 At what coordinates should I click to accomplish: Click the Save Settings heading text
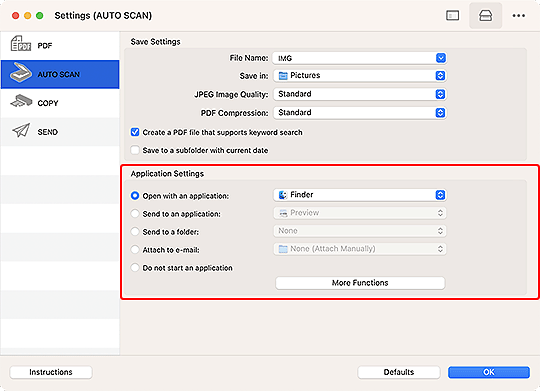point(155,42)
